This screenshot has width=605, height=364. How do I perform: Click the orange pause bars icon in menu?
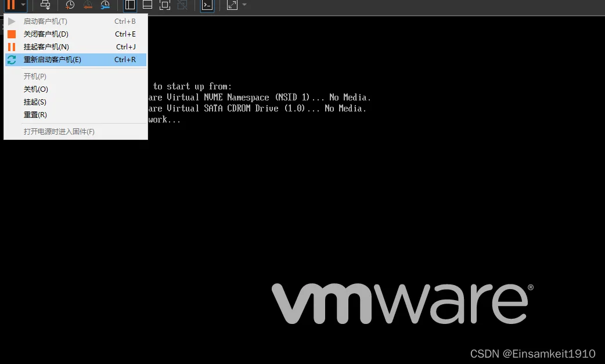[x=12, y=46]
